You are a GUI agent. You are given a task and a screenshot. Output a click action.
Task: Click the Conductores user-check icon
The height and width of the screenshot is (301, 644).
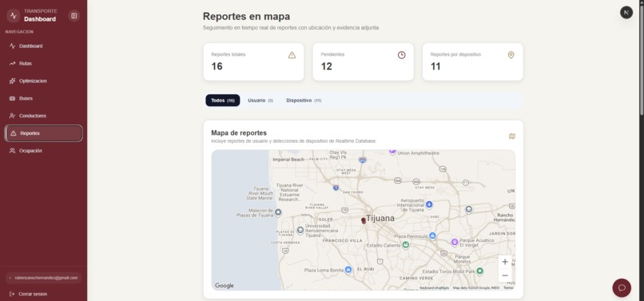point(12,116)
